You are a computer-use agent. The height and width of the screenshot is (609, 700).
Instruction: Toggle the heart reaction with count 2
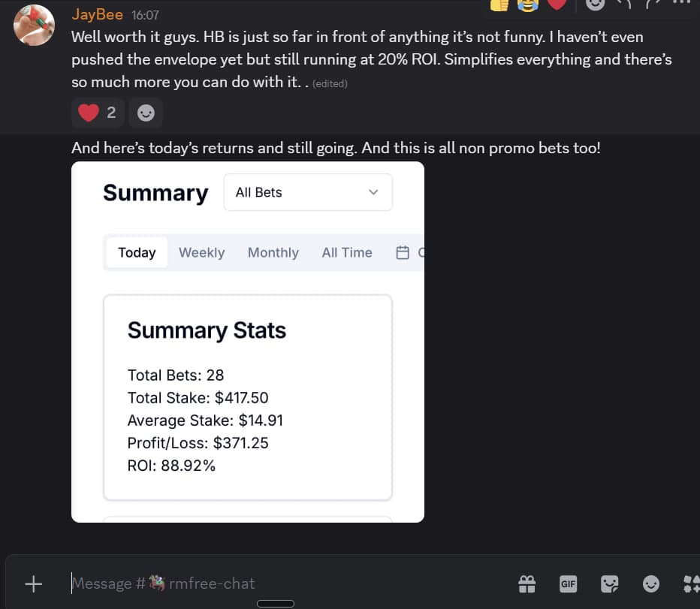(98, 113)
